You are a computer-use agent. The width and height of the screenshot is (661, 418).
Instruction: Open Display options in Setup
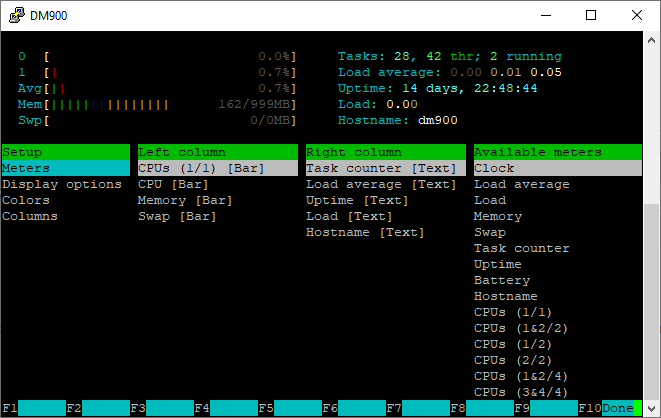(62, 184)
